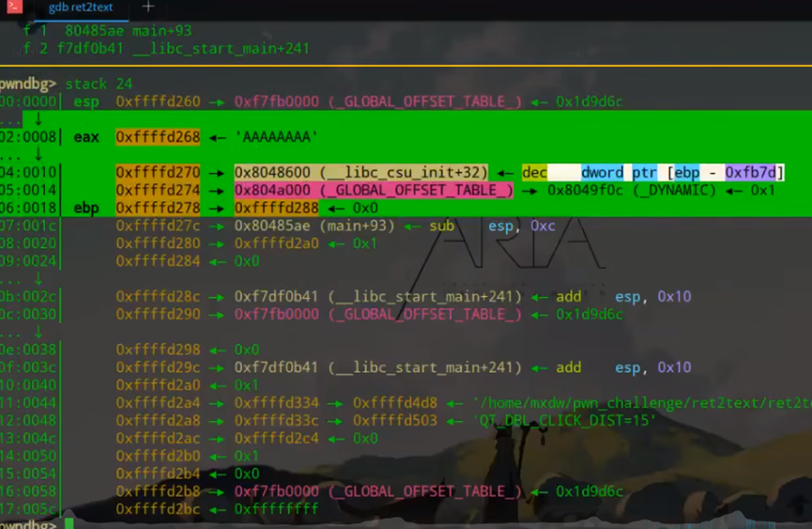Click the collapsed-rows arrow below row 0c:0030
812x529 pixels.
(x=38, y=332)
